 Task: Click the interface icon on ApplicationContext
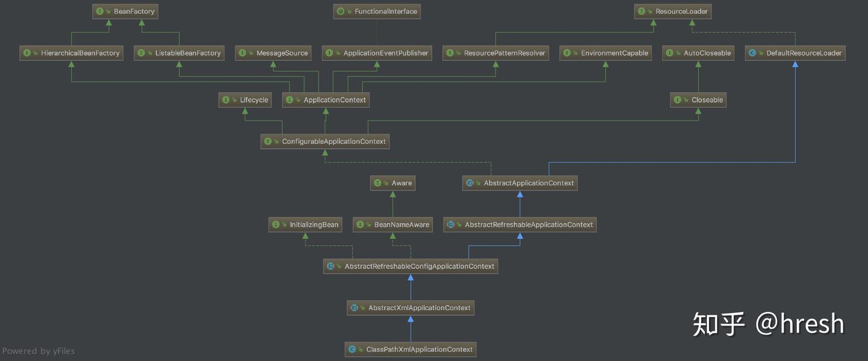pyautogui.click(x=290, y=100)
